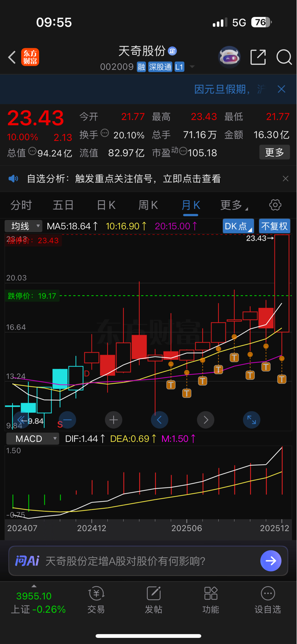Tap the DIF:1.44 reading
Screen dimensions: 297x644
pyautogui.click(x=85, y=439)
